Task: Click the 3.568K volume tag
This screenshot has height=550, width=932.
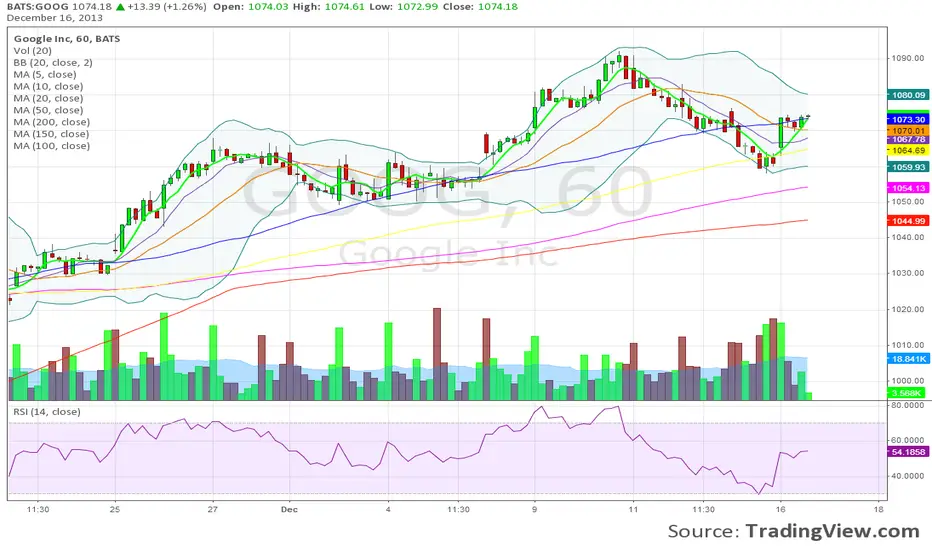Action: [908, 393]
